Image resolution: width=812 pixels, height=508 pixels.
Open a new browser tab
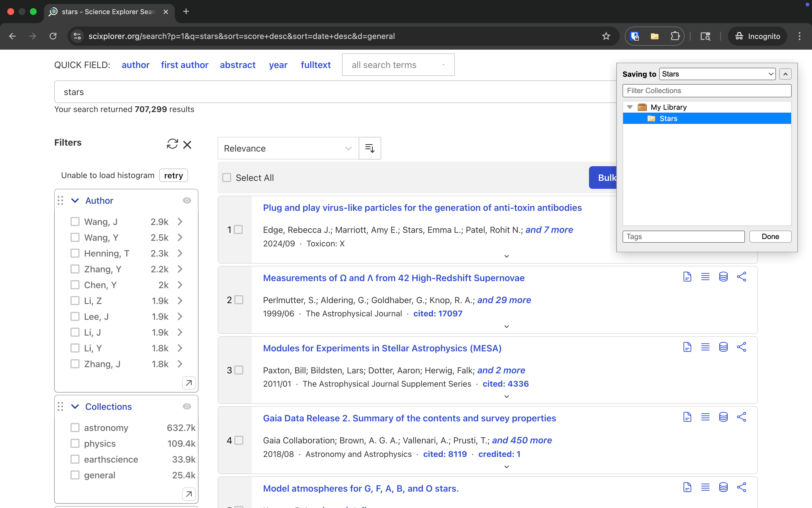186,11
